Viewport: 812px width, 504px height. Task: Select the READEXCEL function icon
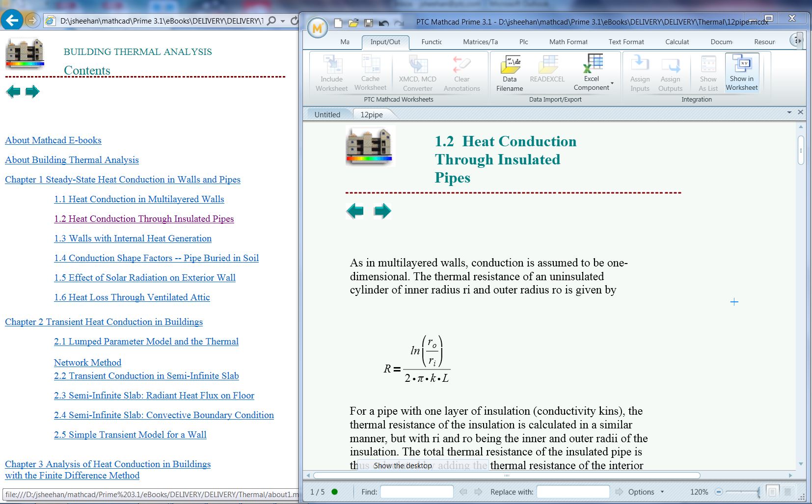pos(547,69)
